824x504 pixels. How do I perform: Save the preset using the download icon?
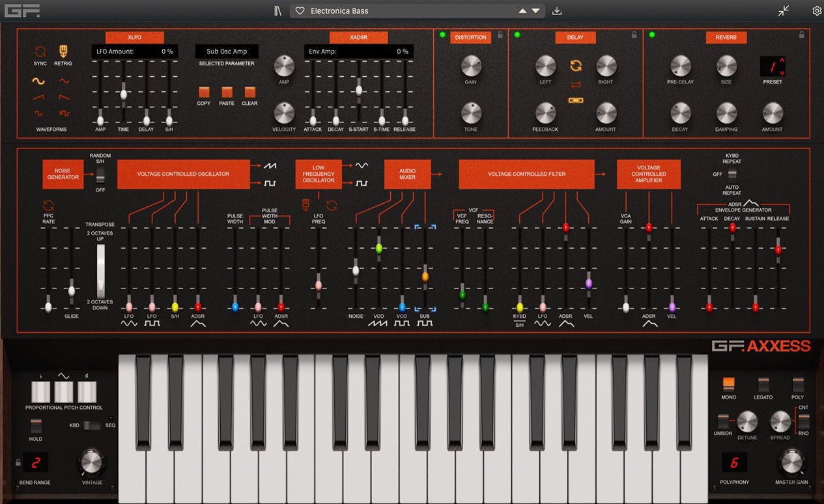556,11
